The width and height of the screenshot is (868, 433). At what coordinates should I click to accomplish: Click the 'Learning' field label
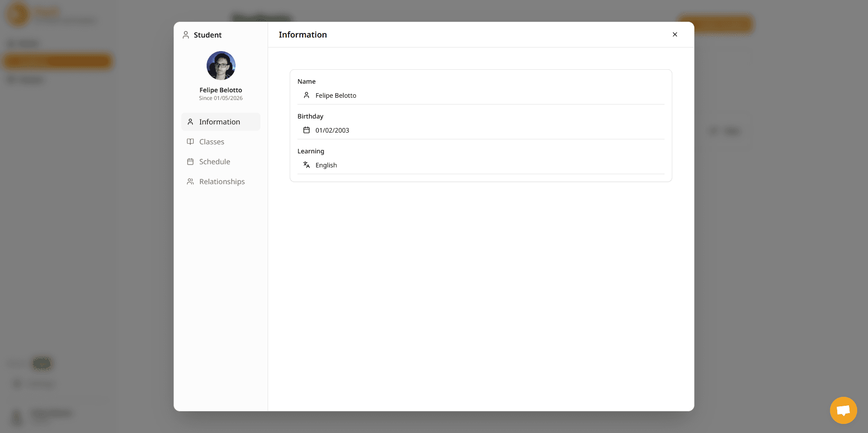(x=311, y=151)
